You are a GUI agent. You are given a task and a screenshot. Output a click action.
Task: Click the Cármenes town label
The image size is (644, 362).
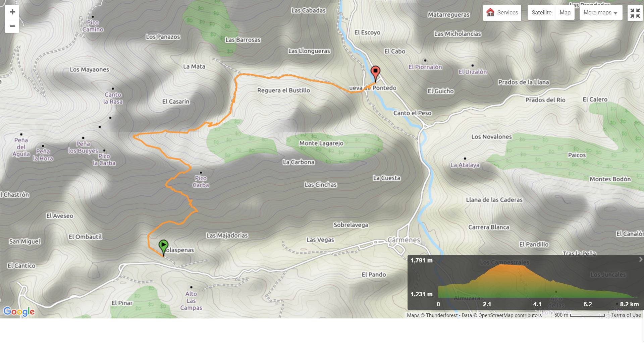click(404, 240)
